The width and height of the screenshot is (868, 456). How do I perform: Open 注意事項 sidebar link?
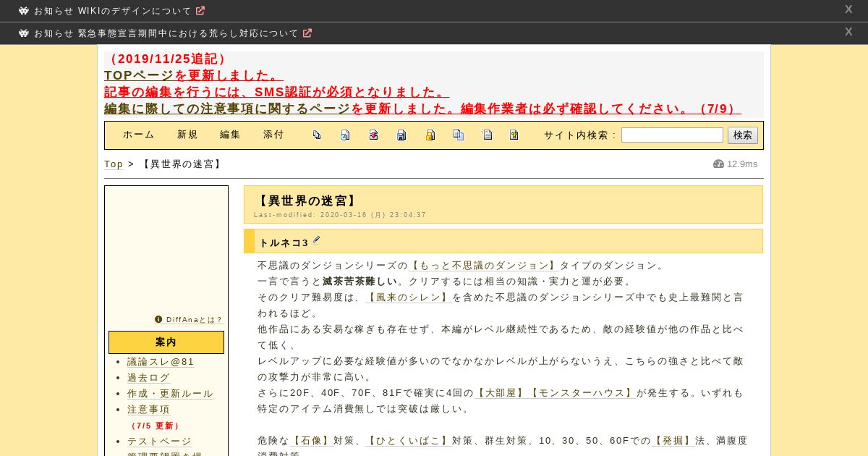(x=148, y=409)
